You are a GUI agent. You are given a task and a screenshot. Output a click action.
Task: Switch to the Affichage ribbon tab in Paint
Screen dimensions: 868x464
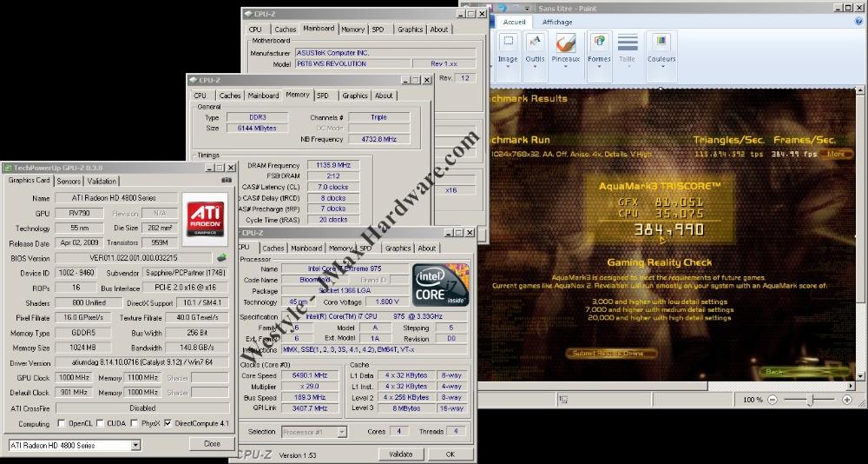[x=557, y=23]
